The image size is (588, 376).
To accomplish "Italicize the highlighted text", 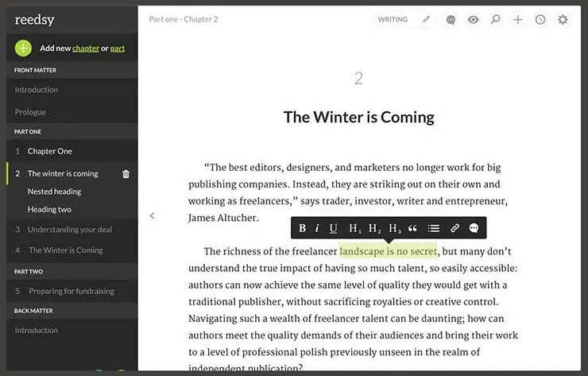I will point(317,228).
